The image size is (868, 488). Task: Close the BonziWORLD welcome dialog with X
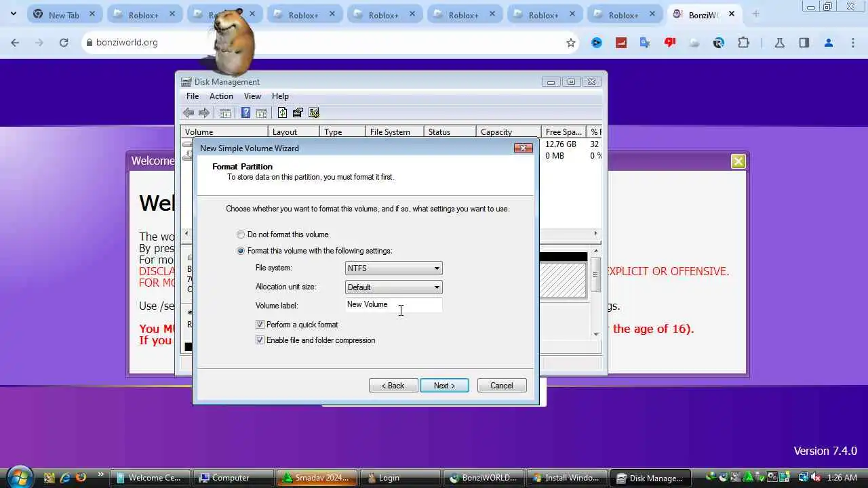click(x=738, y=161)
